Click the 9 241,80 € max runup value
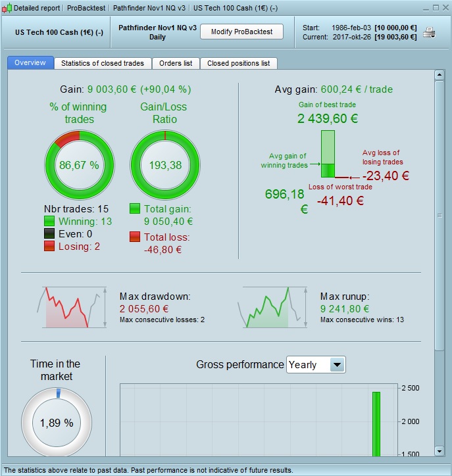The width and height of the screenshot is (452, 476). (x=345, y=309)
